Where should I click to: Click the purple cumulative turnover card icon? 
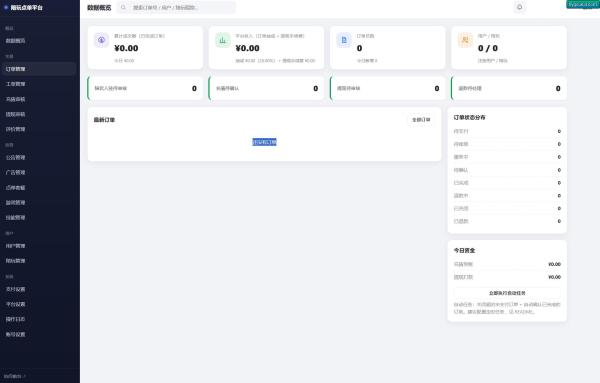click(x=101, y=40)
